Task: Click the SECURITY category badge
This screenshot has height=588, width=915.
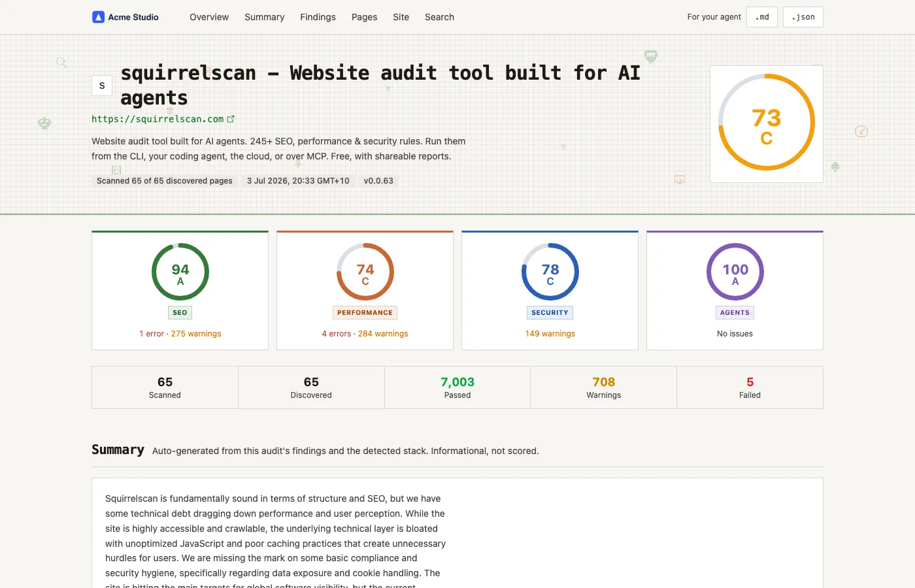Action: coord(550,313)
